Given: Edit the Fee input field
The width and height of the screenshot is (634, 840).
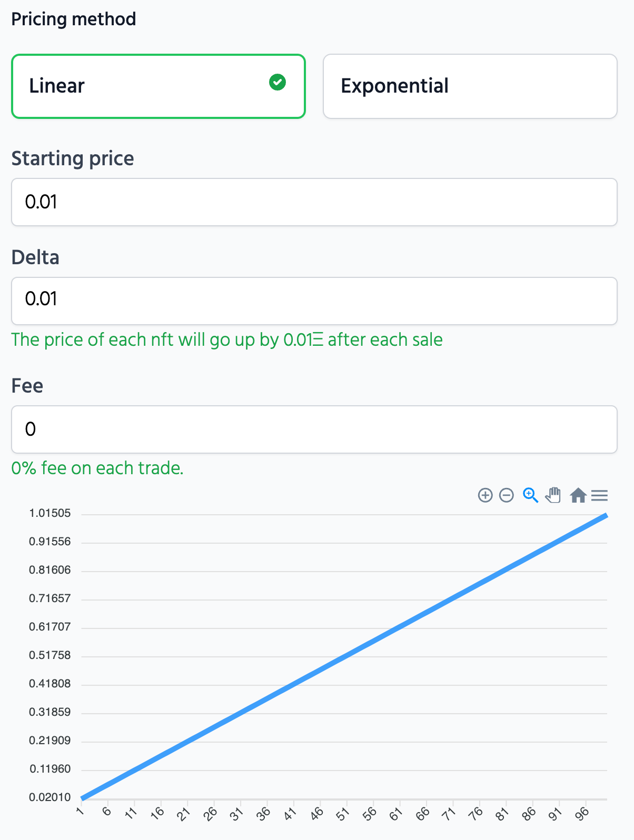Looking at the screenshot, I should (314, 429).
